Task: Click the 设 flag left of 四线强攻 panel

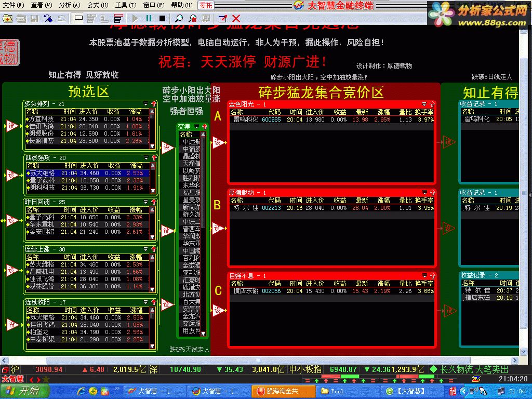Action: pyautogui.click(x=12, y=175)
